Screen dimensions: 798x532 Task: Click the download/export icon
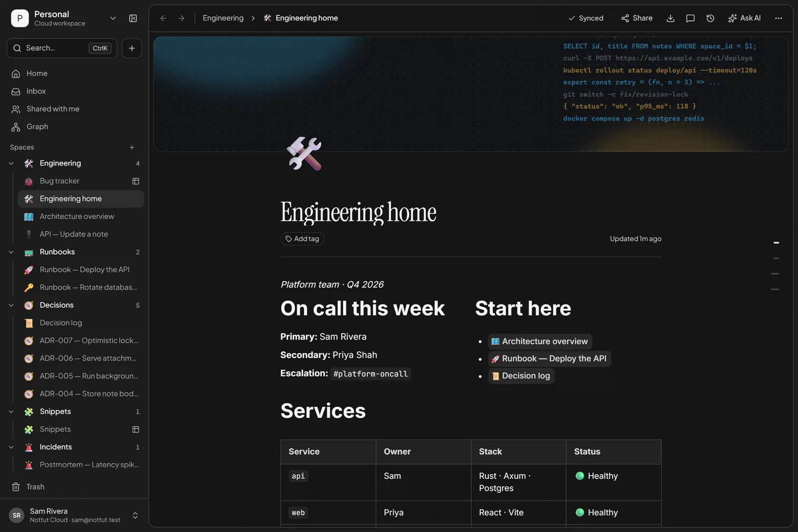coord(671,18)
